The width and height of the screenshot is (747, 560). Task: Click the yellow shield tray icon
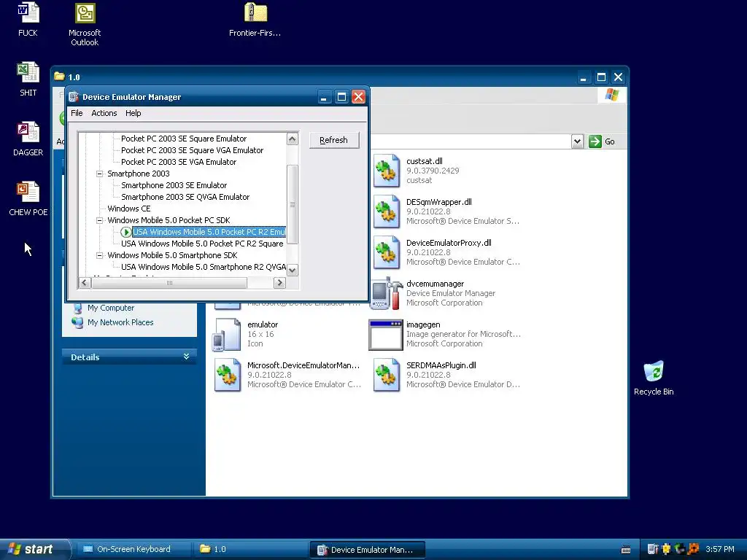click(667, 549)
